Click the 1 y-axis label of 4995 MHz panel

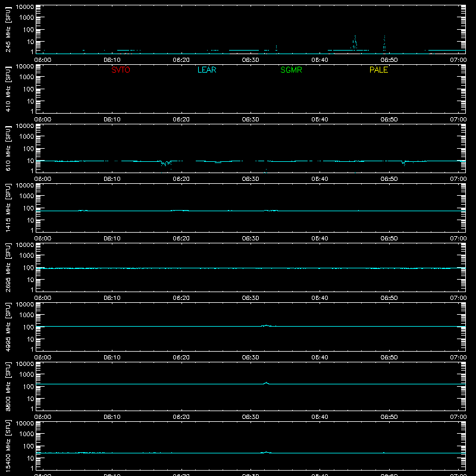(x=32, y=349)
